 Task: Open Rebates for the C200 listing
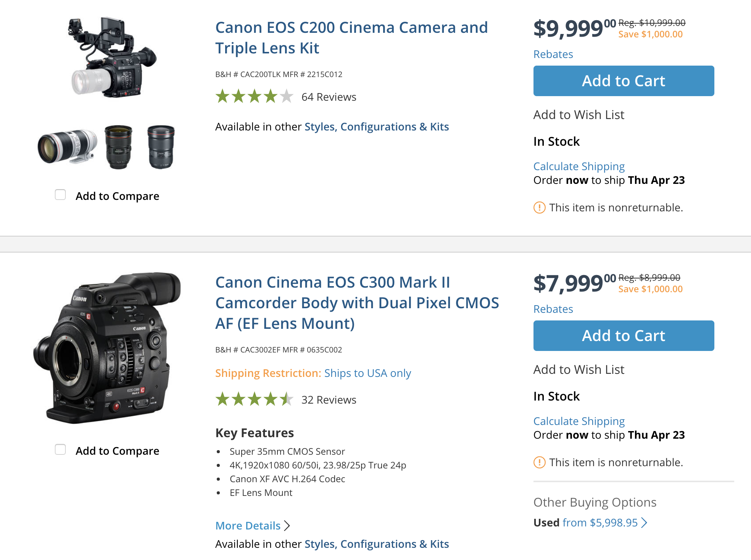[x=553, y=54]
